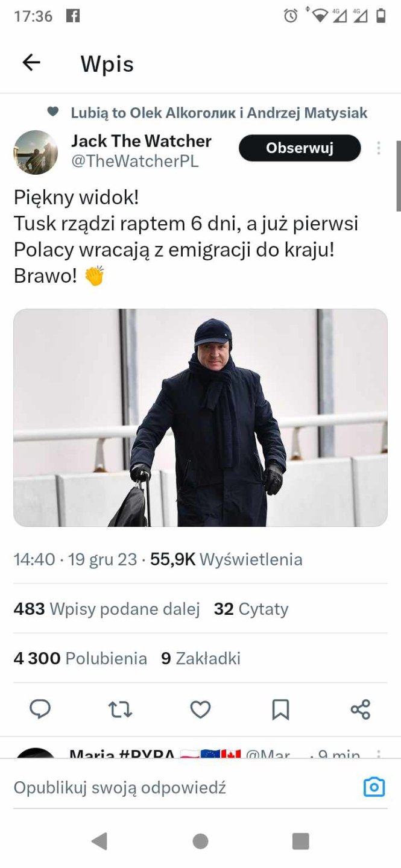Bookmark the post with the bookmark icon
Screen dimensions: 401x868
point(280,709)
